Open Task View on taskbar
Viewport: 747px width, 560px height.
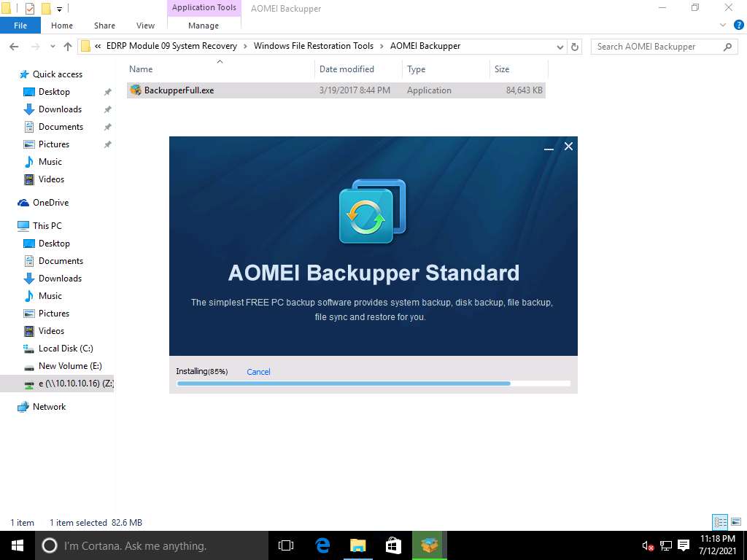[286, 545]
